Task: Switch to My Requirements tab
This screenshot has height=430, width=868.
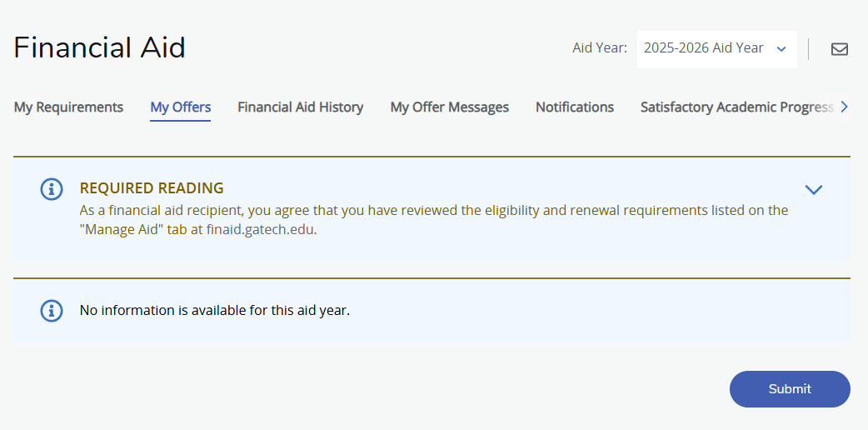Action: (68, 107)
